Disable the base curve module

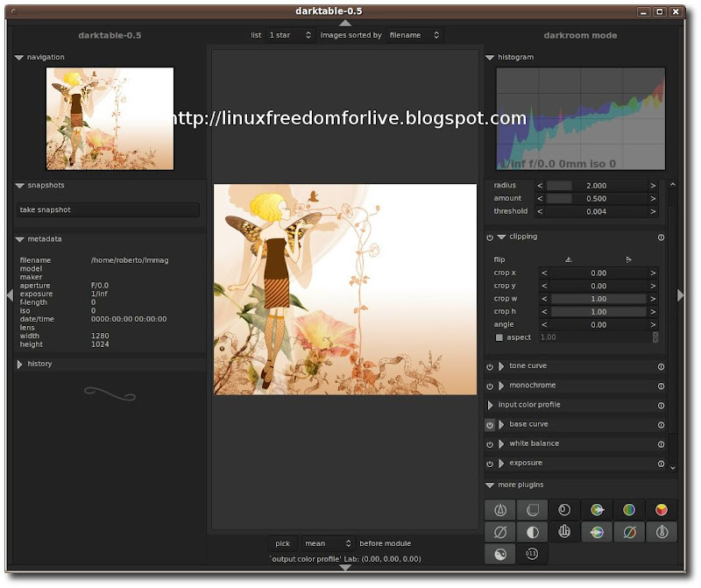490,425
